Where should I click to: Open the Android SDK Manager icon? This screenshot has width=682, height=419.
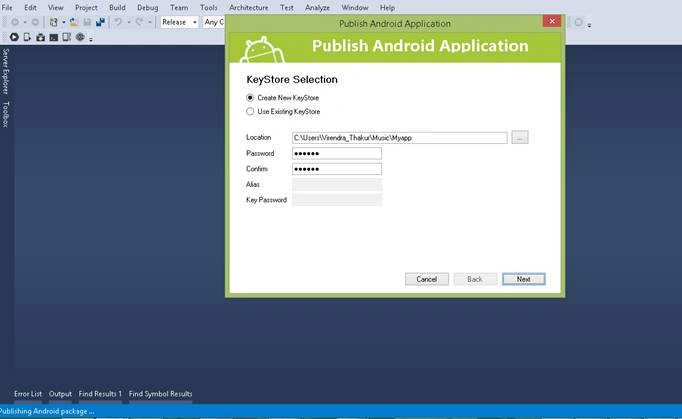point(40,37)
